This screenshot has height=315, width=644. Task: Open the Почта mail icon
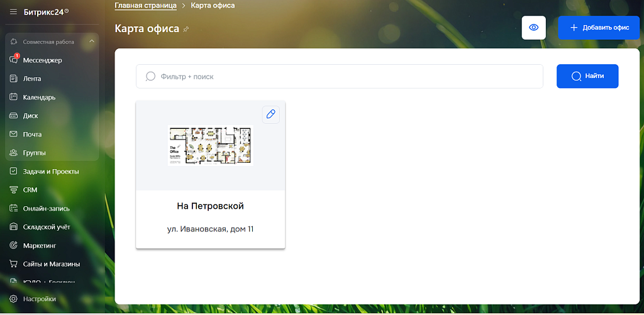(14, 134)
